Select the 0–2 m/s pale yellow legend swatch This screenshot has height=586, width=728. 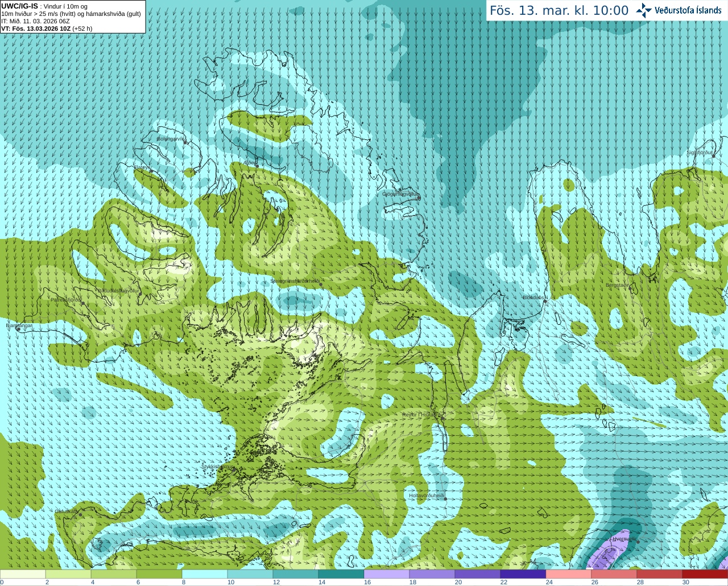pyautogui.click(x=23, y=574)
